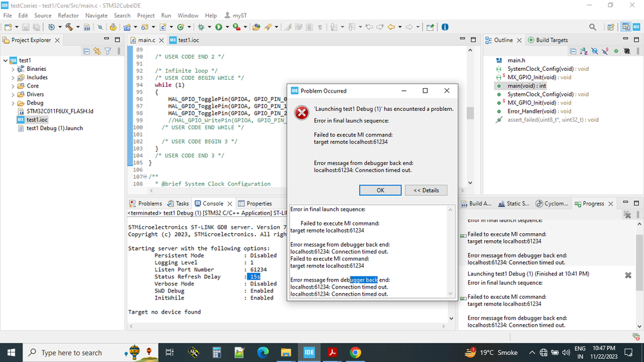Expand the Core folder in project tree

coord(14,86)
